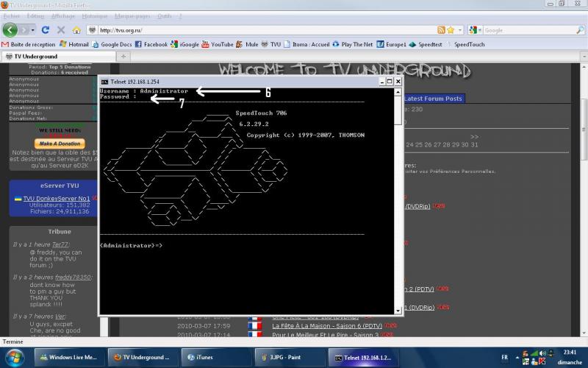Image resolution: width=588 pixels, height=368 pixels.
Task: Open La Fête À La Maison - Saison 6 link
Action: pyautogui.click(x=327, y=326)
